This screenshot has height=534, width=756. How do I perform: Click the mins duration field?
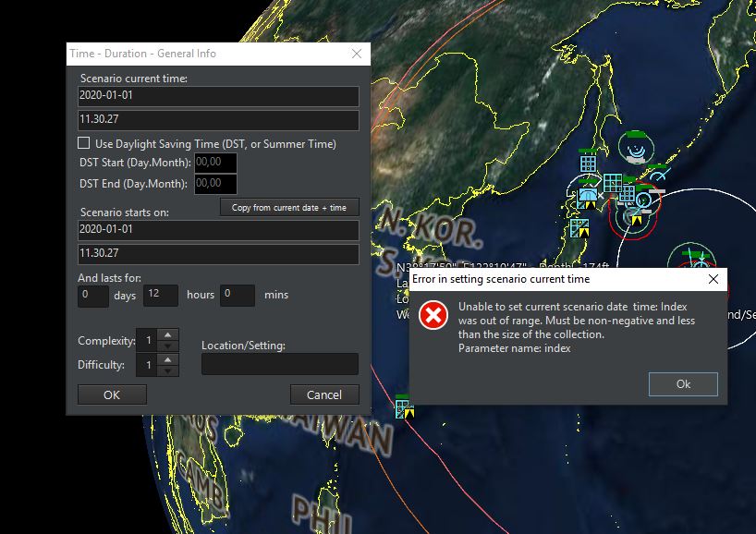click(x=238, y=296)
